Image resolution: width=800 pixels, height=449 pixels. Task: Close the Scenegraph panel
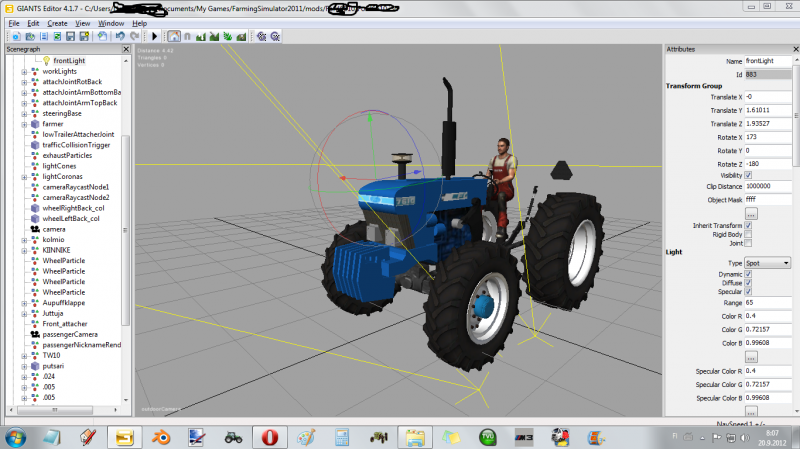[126, 49]
